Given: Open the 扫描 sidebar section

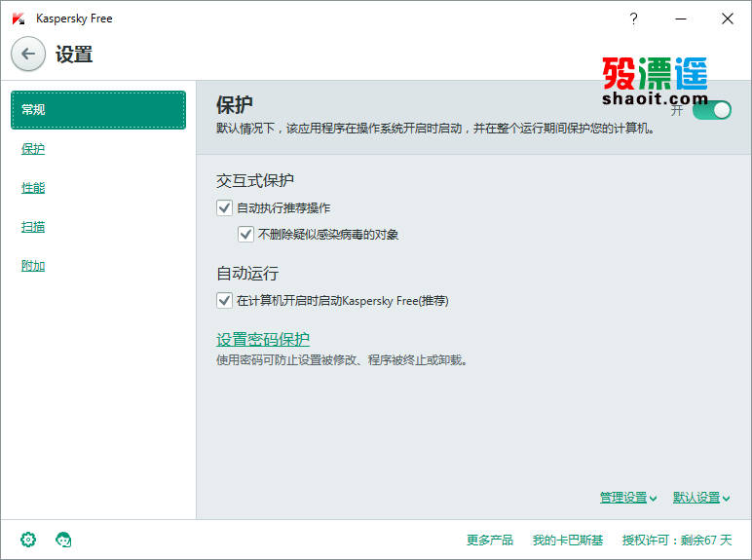Looking at the screenshot, I should 33,227.
